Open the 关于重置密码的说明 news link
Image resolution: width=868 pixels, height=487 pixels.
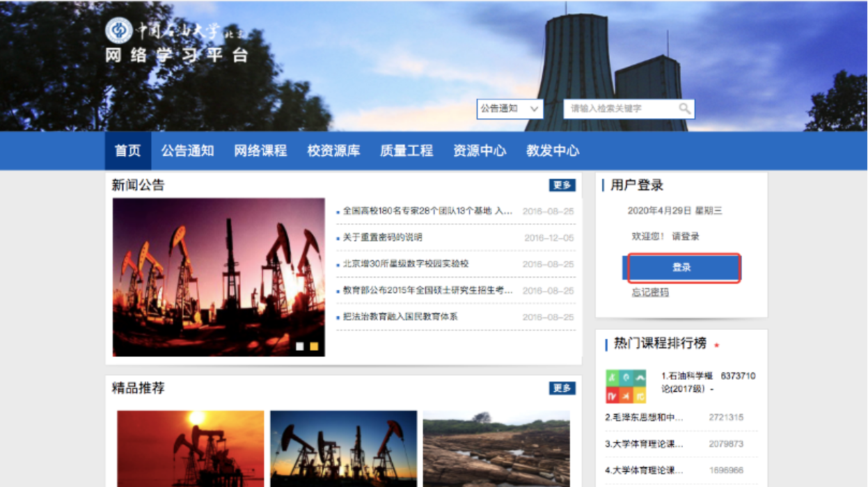382,238
